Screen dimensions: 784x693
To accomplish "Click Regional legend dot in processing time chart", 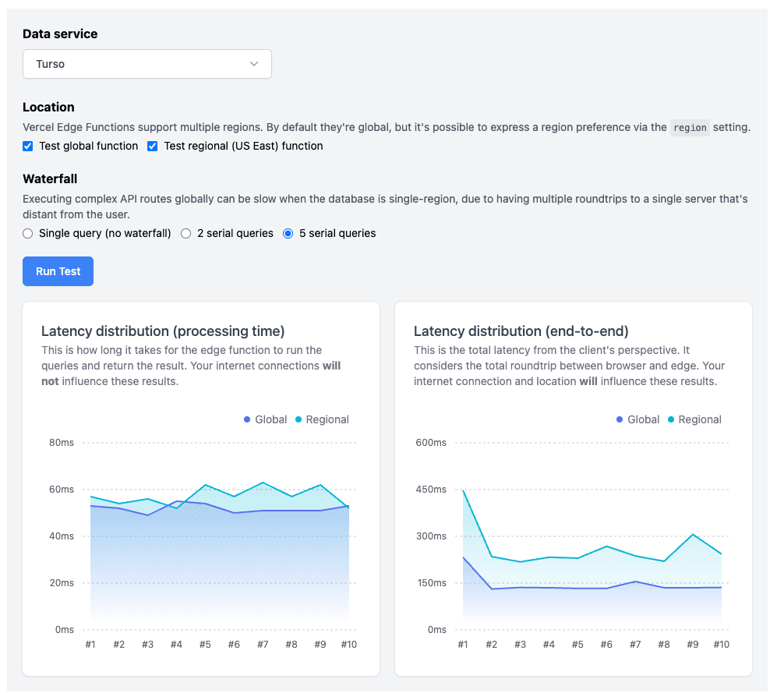I will coord(298,419).
